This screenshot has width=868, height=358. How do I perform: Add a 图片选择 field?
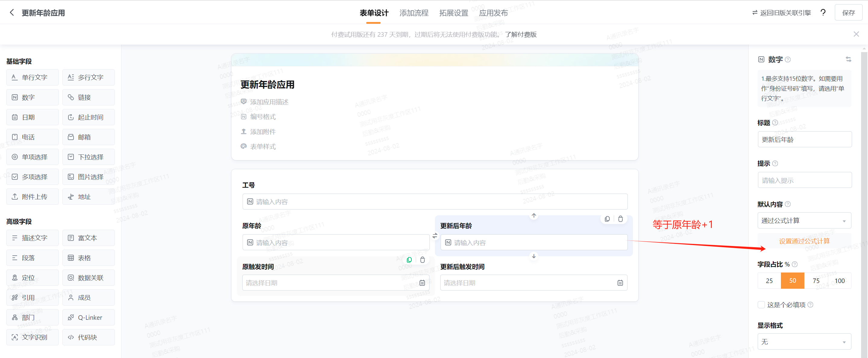89,177
